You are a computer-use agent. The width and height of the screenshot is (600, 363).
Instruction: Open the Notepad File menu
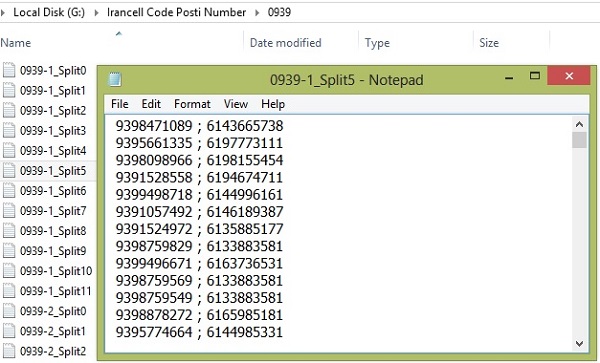tap(119, 104)
